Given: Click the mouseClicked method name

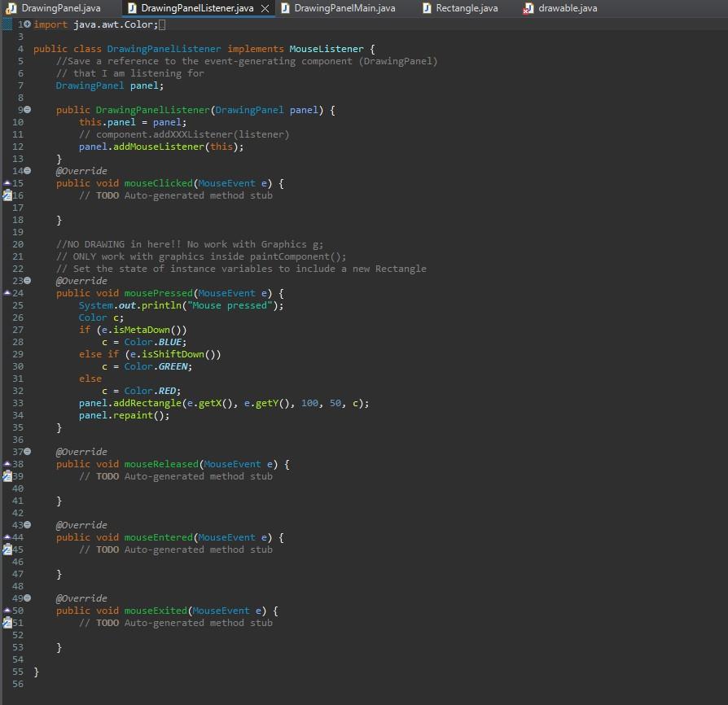Looking at the screenshot, I should 158,183.
